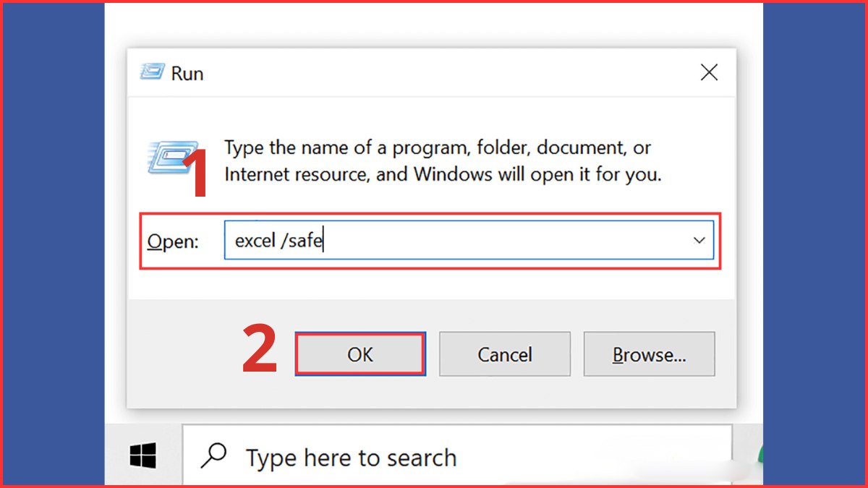The image size is (868, 488).
Task: Close the Run dialog with X
Action: pyautogui.click(x=709, y=72)
